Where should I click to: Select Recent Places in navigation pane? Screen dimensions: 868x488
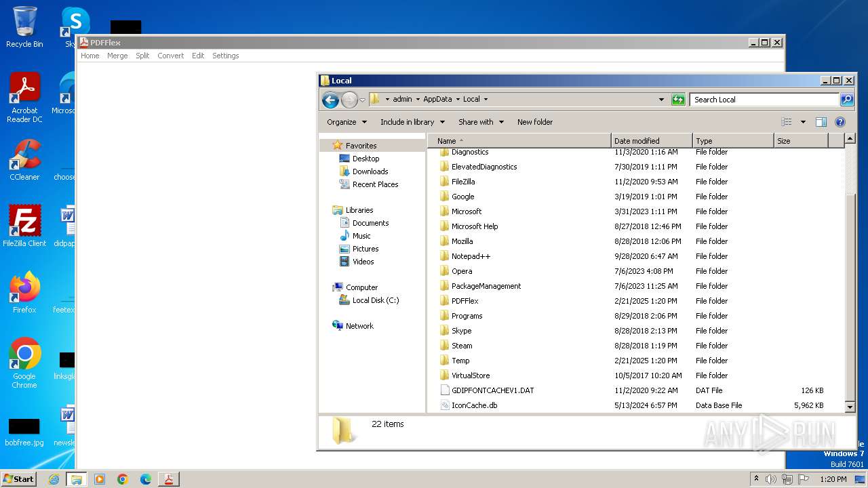(375, 184)
